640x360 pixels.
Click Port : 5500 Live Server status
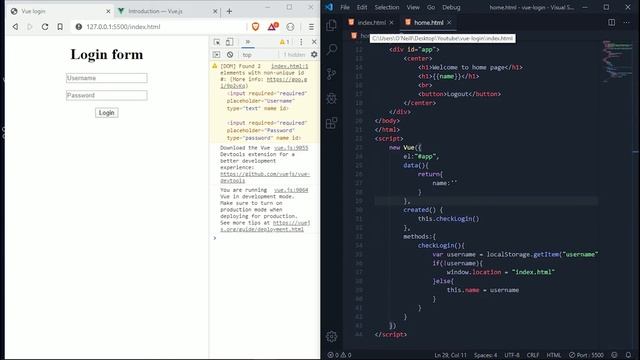(x=586, y=355)
